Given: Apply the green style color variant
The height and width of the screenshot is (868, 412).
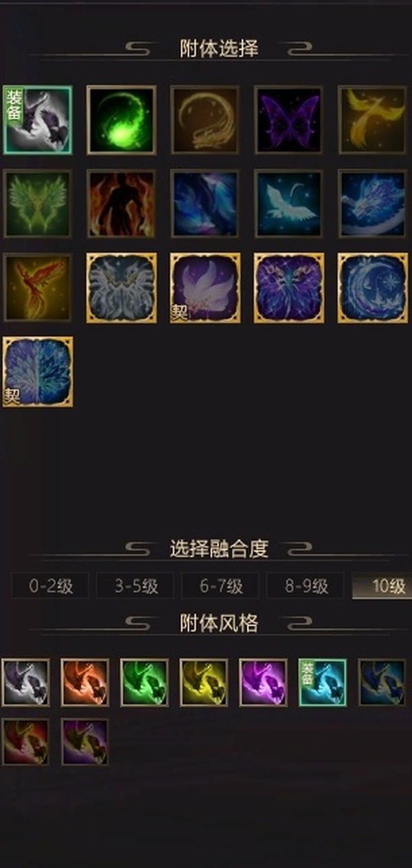Looking at the screenshot, I should point(144,682).
